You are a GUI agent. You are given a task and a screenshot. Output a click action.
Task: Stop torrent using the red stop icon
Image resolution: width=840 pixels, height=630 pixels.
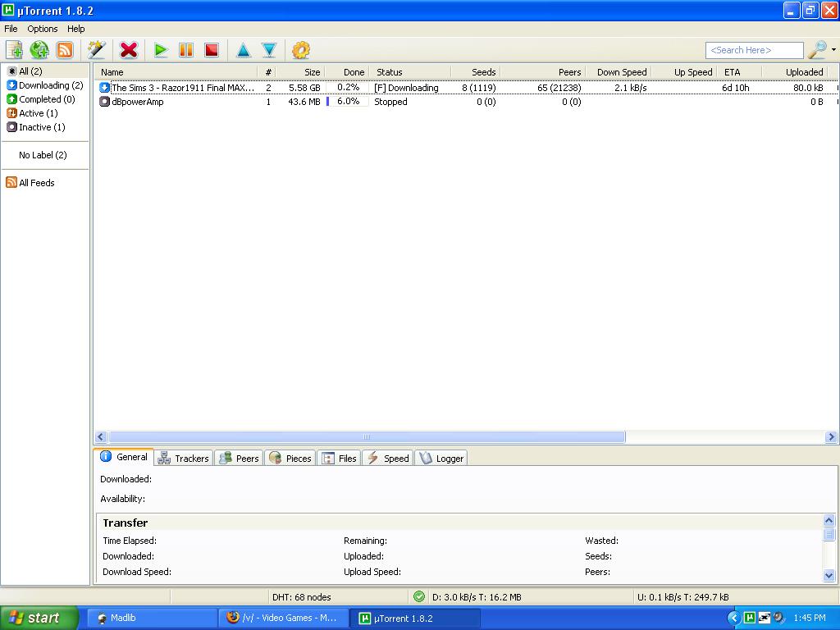[212, 50]
